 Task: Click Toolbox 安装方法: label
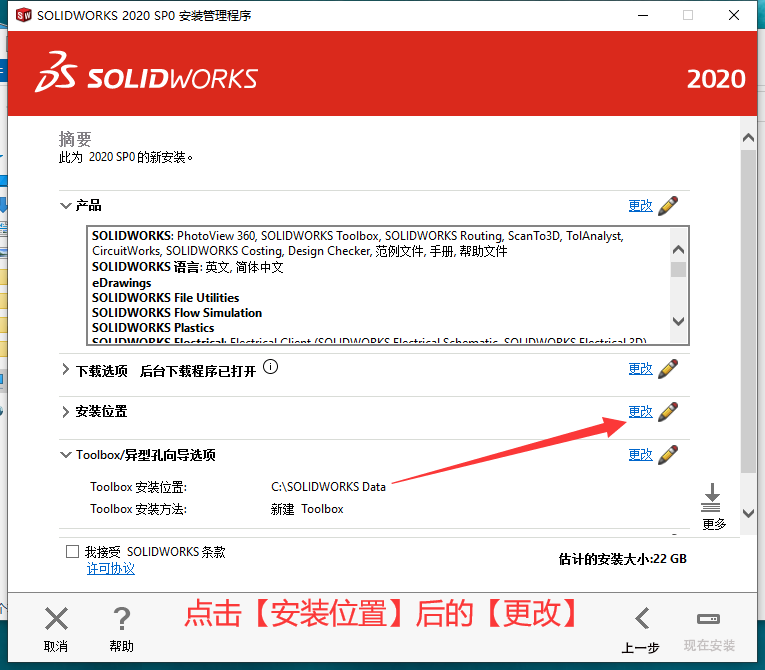138,509
